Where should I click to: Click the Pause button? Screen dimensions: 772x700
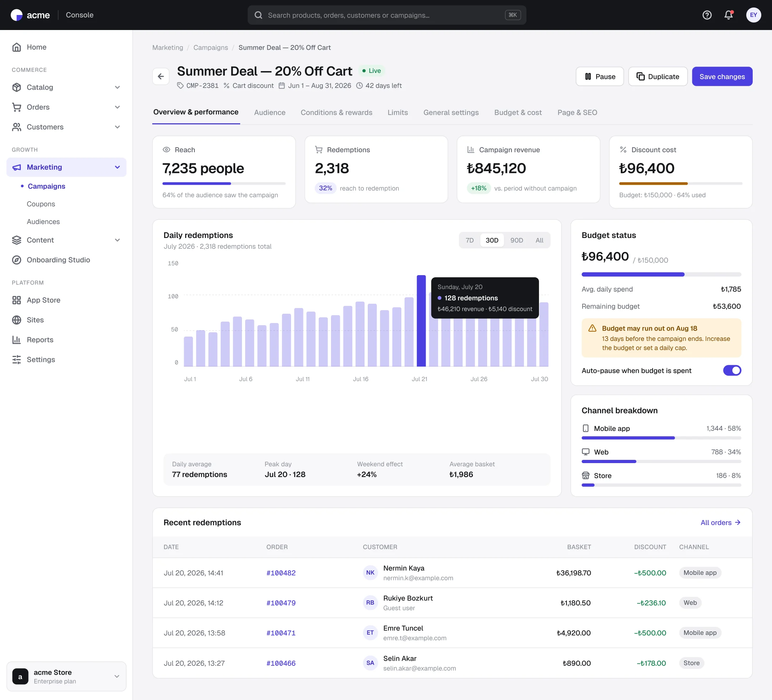(600, 76)
